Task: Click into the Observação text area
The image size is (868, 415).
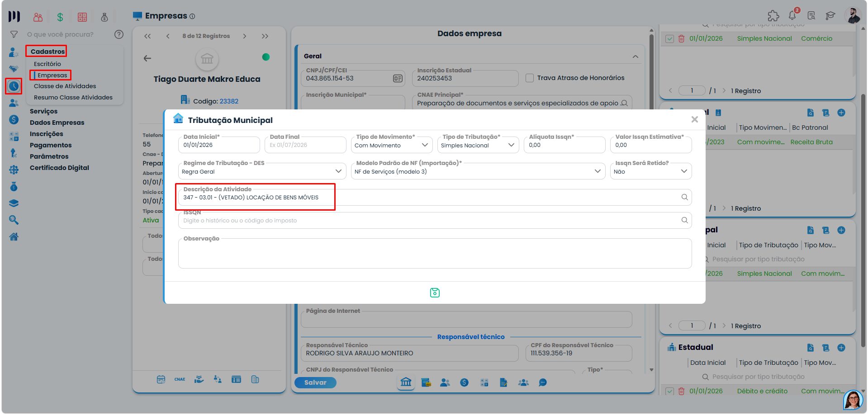Action: 435,254
